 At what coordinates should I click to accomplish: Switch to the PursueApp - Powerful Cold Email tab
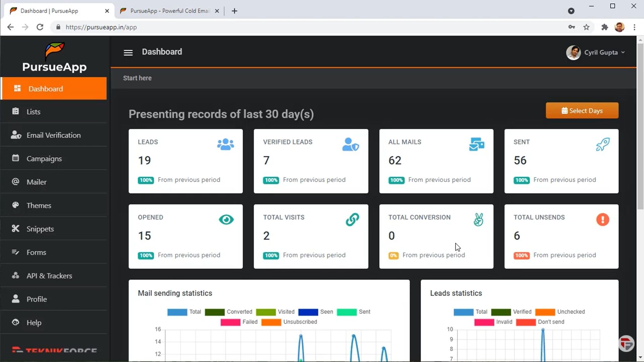pos(167,11)
